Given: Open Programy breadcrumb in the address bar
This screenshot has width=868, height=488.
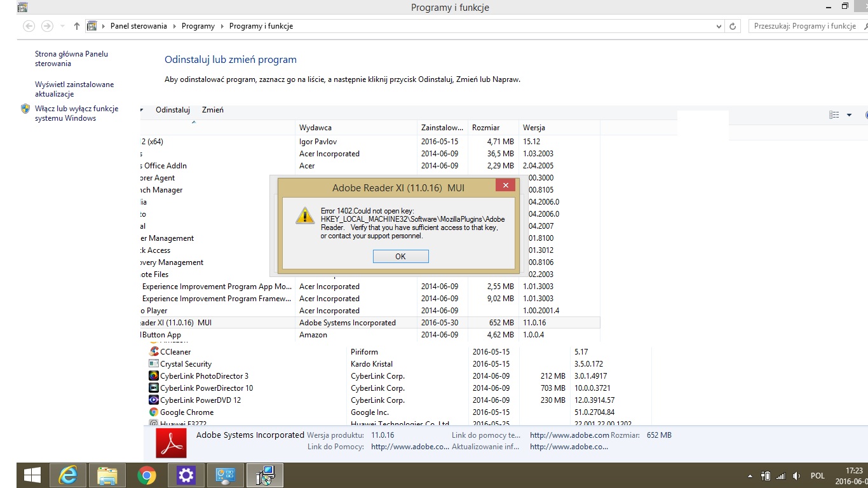Looking at the screenshot, I should 198,26.
